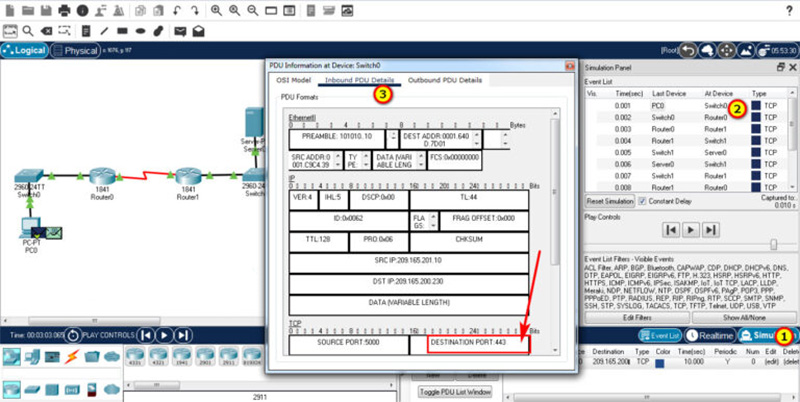Select Connections lightning bolt category
The width and height of the screenshot is (800, 402).
tap(71, 357)
